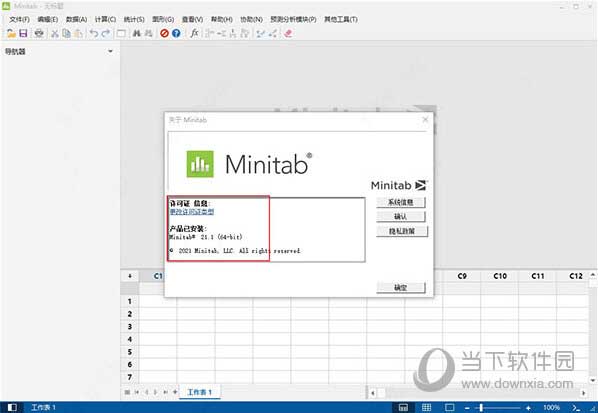Go to next worksheet tab arrow
The image size is (598, 413).
tap(156, 392)
